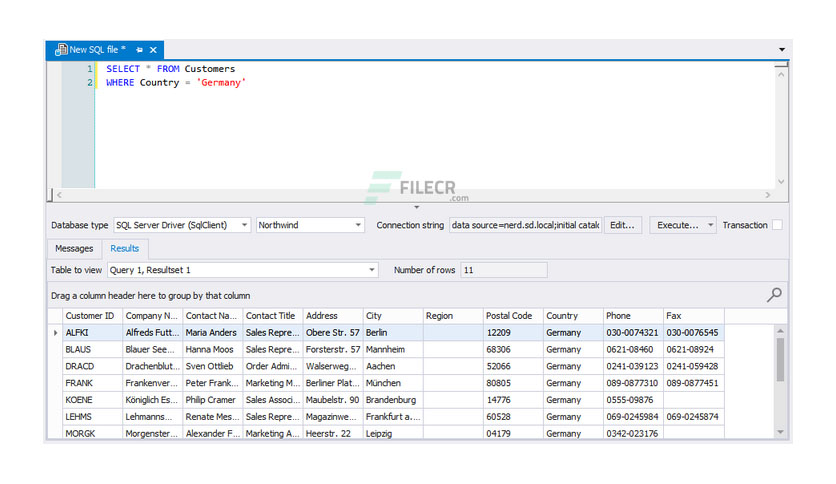Click the Sven Ottlieb contact cell

pyautogui.click(x=213, y=366)
